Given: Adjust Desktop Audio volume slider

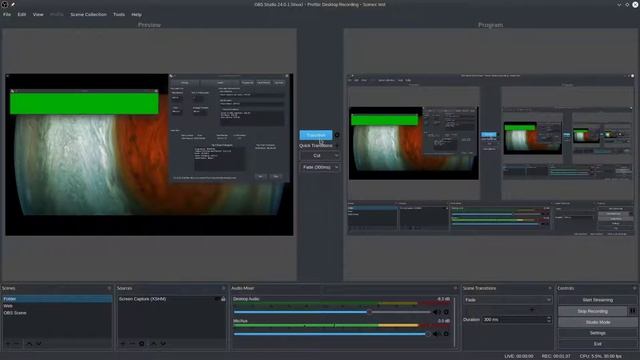Looking at the screenshot, I should pyautogui.click(x=332, y=312).
